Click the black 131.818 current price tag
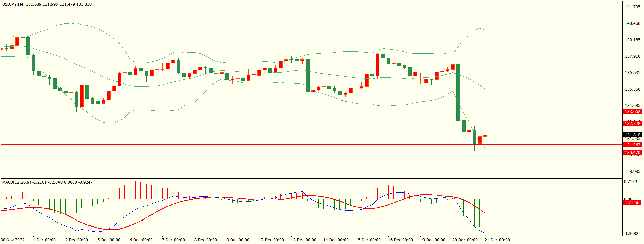 [632, 135]
